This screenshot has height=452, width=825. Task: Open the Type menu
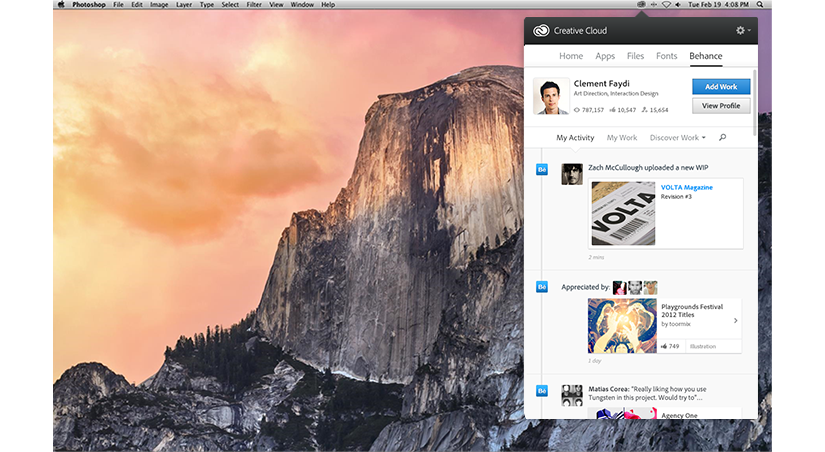[x=207, y=4]
